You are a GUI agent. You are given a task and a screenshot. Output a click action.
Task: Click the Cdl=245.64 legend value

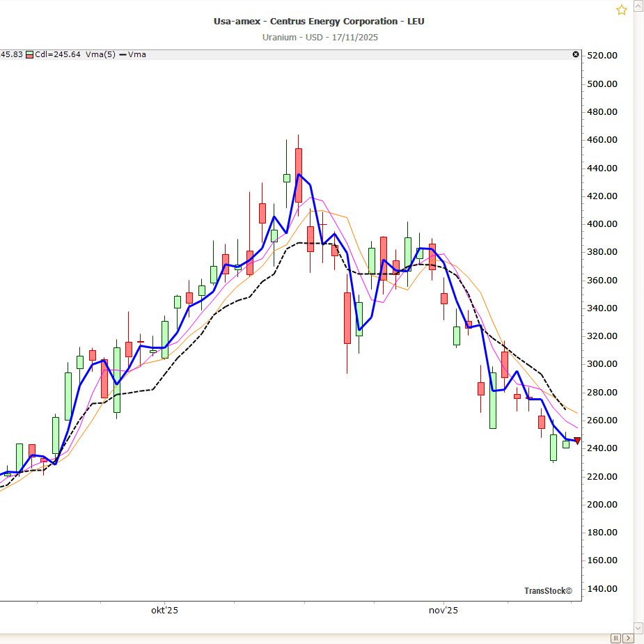tap(58, 54)
